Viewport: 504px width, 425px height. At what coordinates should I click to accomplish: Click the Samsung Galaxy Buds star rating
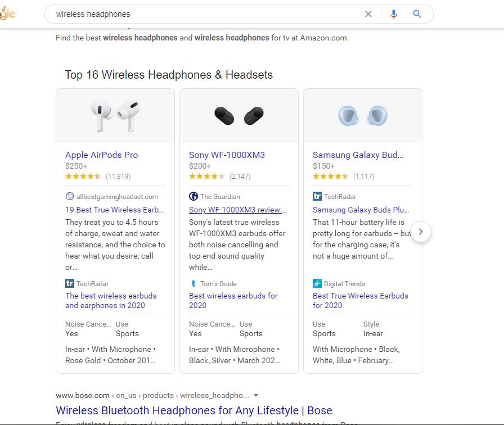click(x=330, y=177)
